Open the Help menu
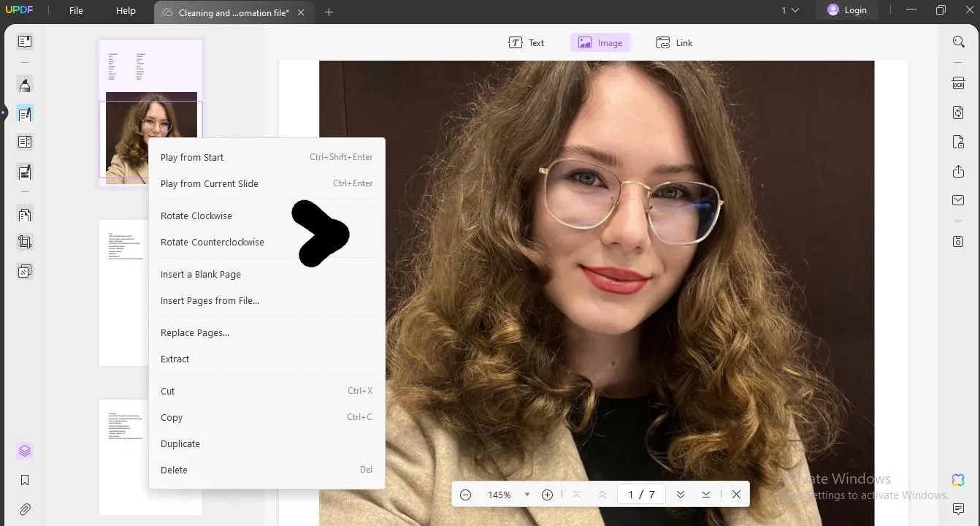980x526 pixels. click(126, 11)
